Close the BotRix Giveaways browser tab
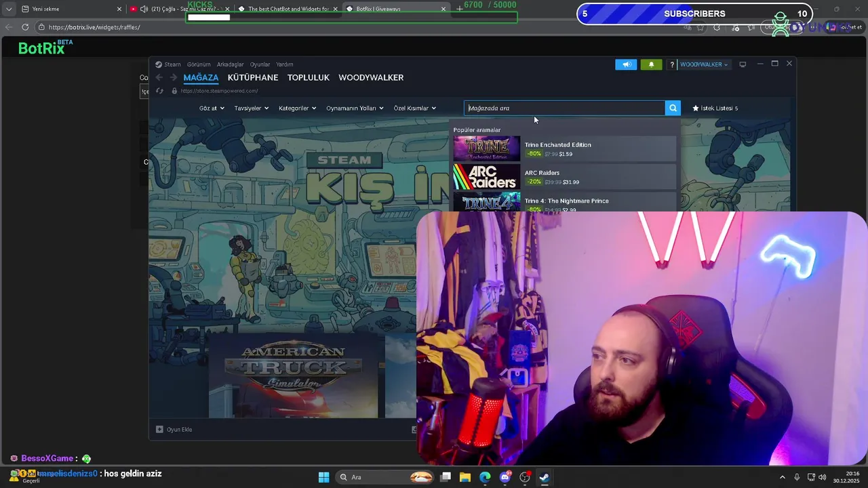Screen dimensions: 868x488 point(443,9)
